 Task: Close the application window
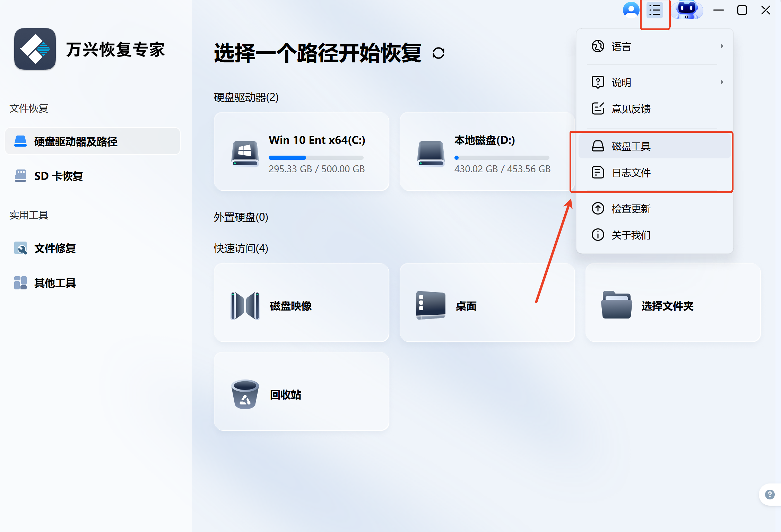[x=765, y=10]
